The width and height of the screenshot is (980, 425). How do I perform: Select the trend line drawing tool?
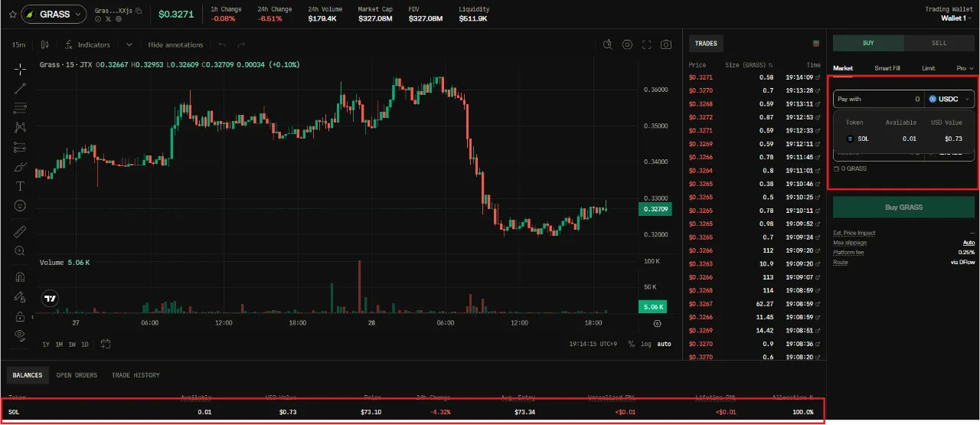pos(21,89)
